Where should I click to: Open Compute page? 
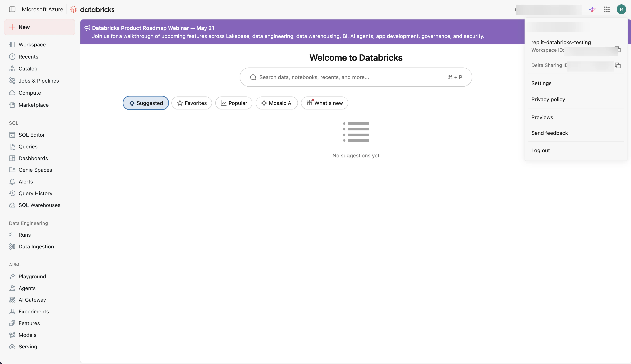(39, 93)
